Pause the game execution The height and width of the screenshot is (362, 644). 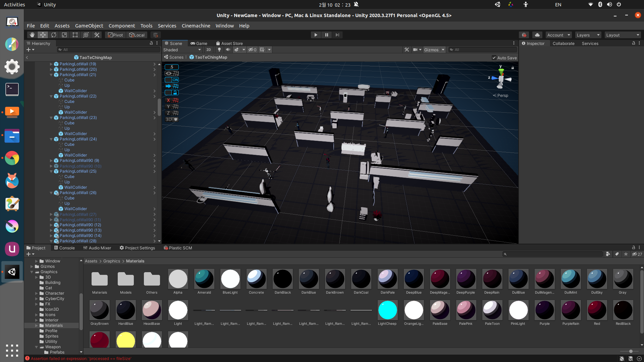point(327,35)
